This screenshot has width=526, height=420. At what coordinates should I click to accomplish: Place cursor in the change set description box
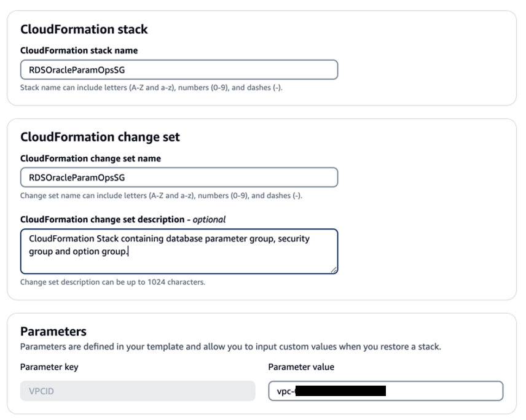178,250
